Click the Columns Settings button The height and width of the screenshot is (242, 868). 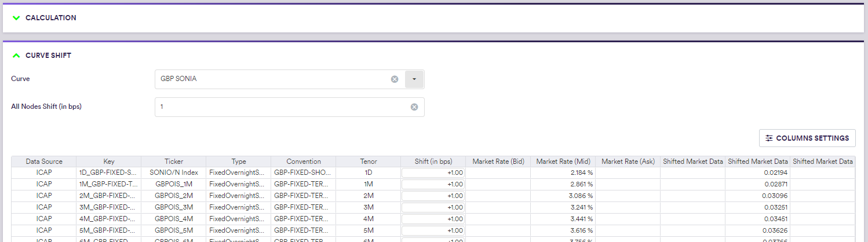coord(807,138)
